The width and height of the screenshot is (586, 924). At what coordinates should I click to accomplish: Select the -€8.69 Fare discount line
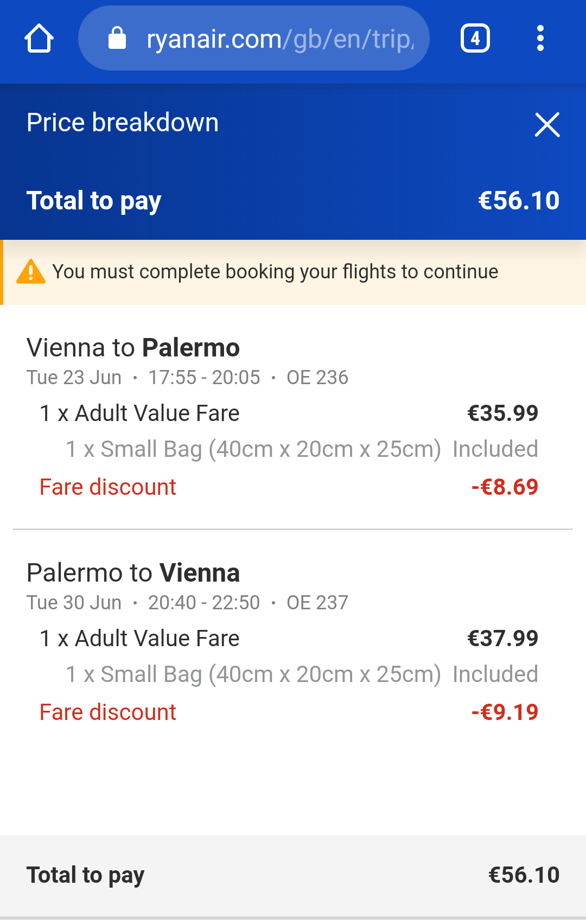click(289, 487)
